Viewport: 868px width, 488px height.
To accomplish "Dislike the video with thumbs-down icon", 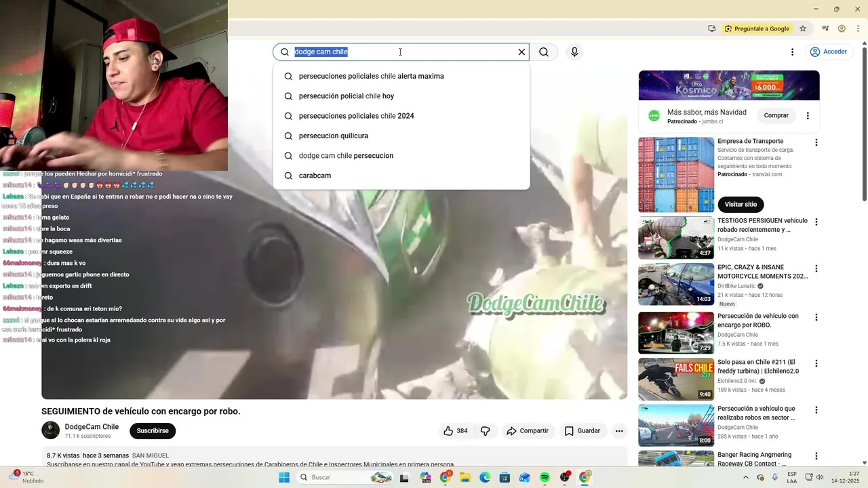I will (486, 431).
